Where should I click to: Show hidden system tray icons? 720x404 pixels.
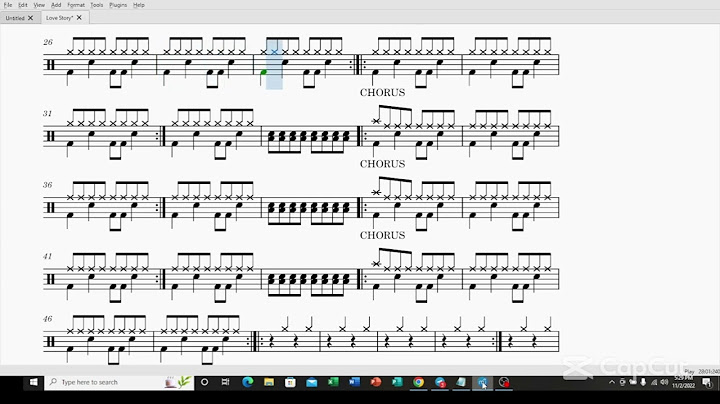[612, 382]
